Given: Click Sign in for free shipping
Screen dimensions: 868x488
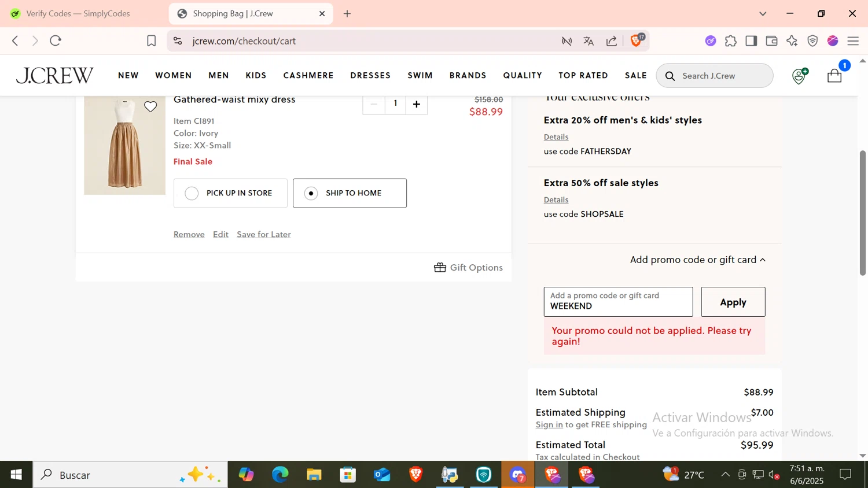Looking at the screenshot, I should click(x=549, y=424).
